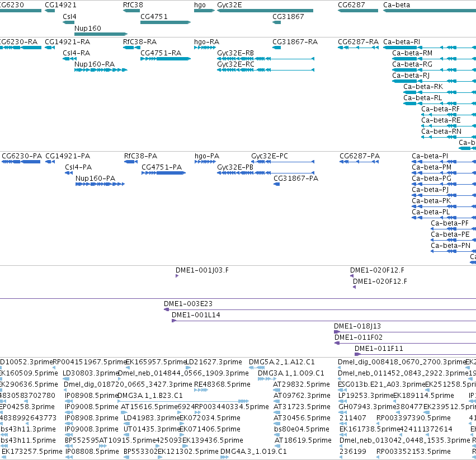
Task: Click BAC clone DME1-011F02
Action: pos(406,343)
